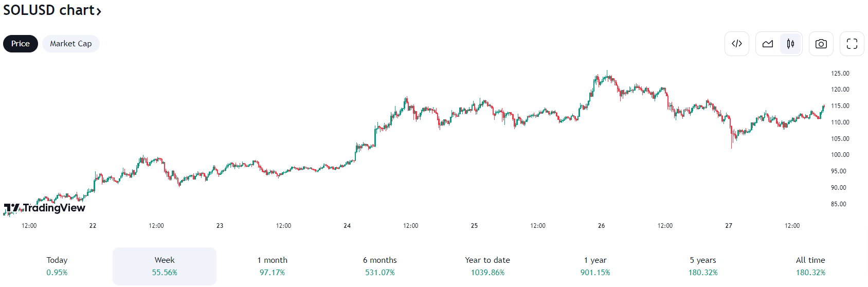Switch to candlestick chart style
The width and height of the screenshot is (868, 287).
[790, 44]
